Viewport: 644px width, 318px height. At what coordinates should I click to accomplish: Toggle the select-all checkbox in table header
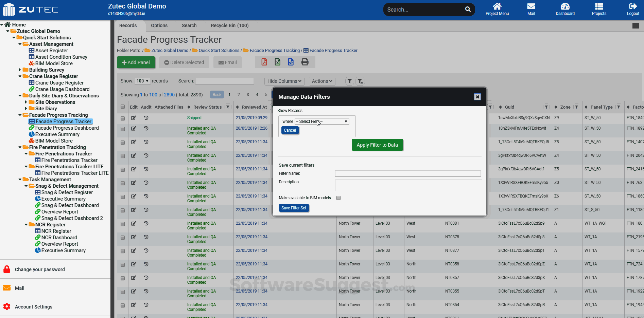(123, 107)
